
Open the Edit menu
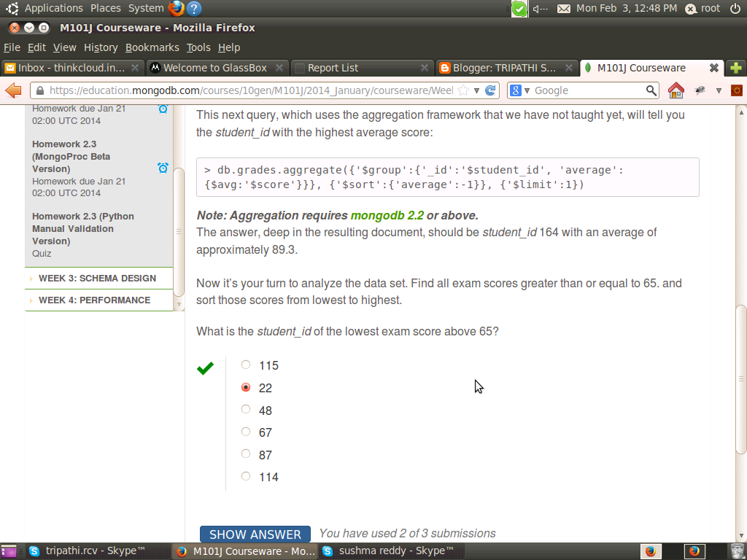tap(36, 47)
